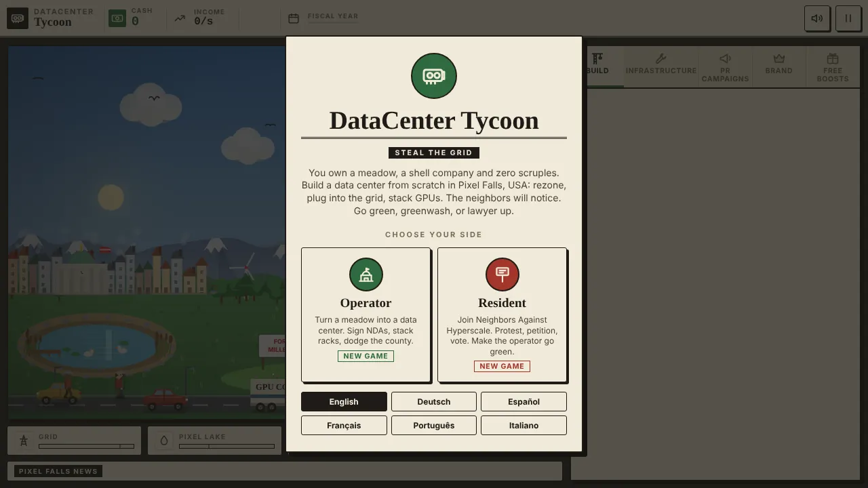Click the green cash icon
The height and width of the screenshot is (488, 868).
pos(117,18)
